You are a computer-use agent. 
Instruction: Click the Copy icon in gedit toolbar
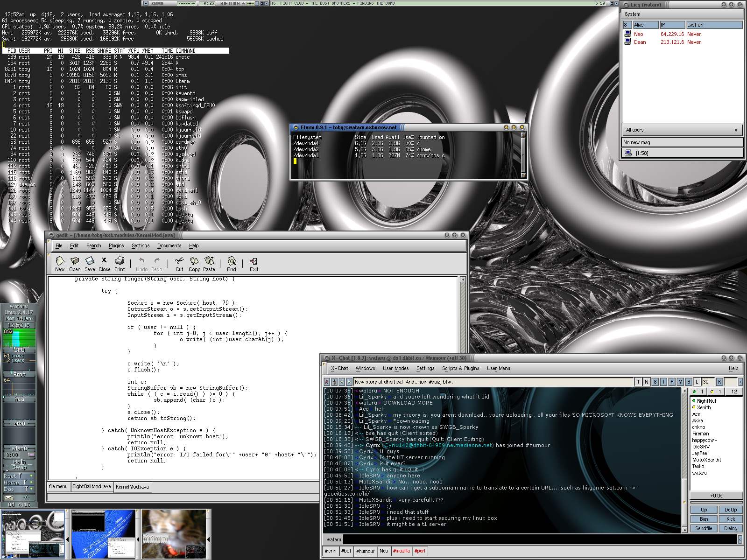tap(194, 261)
